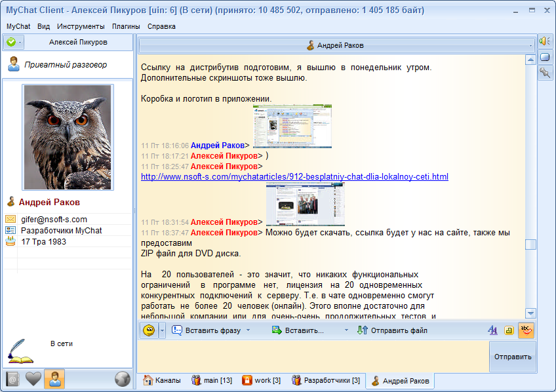Image resolution: width=556 pixels, height=392 pixels.
Task: Click Алексей Пикуров name at 18:37:47 message
Action: 224,233
